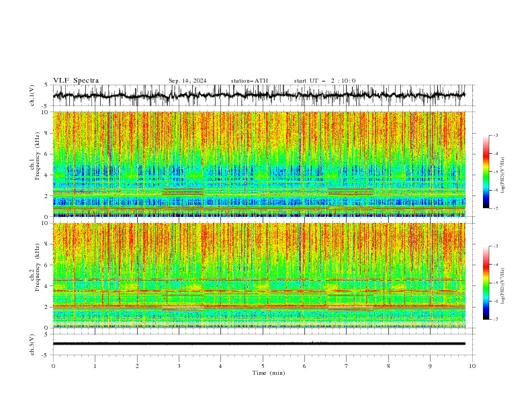Click the "Time (min)" axis label

coord(269,373)
